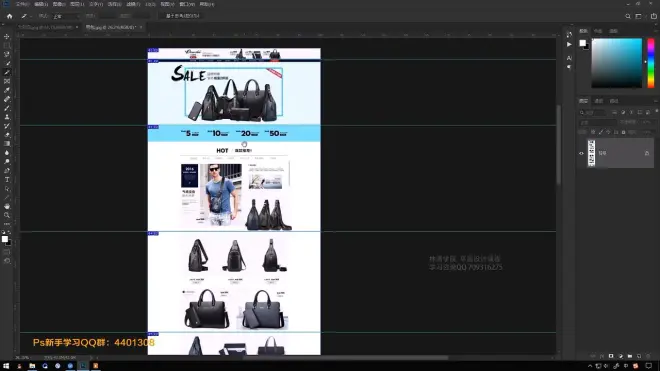This screenshot has width=660, height=371.
Task: Open the Image menu
Action: click(x=59, y=4)
